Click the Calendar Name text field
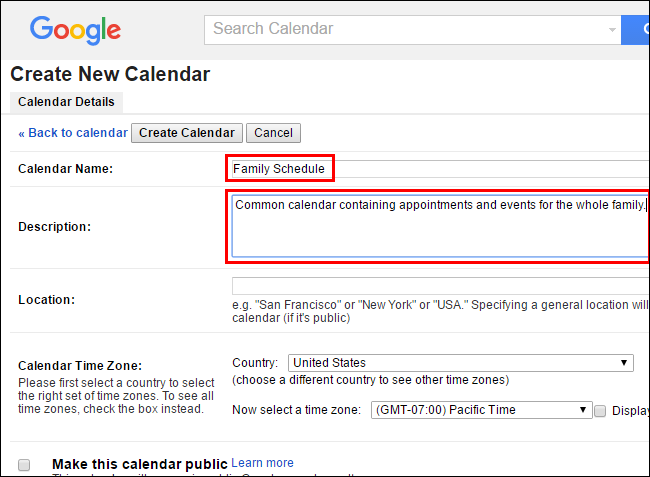Image resolution: width=650 pixels, height=477 pixels. tap(440, 169)
